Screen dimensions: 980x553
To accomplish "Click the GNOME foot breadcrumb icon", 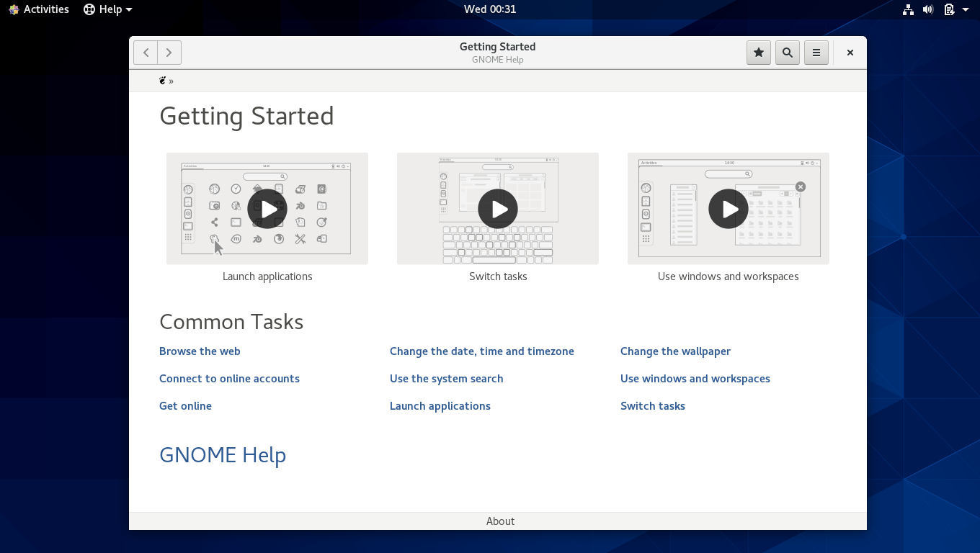I will 163,81.
